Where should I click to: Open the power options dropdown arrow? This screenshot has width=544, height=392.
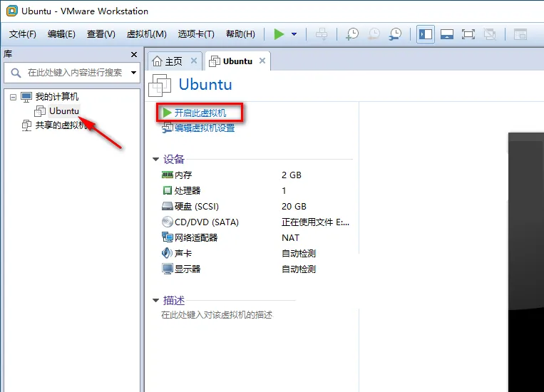click(294, 34)
